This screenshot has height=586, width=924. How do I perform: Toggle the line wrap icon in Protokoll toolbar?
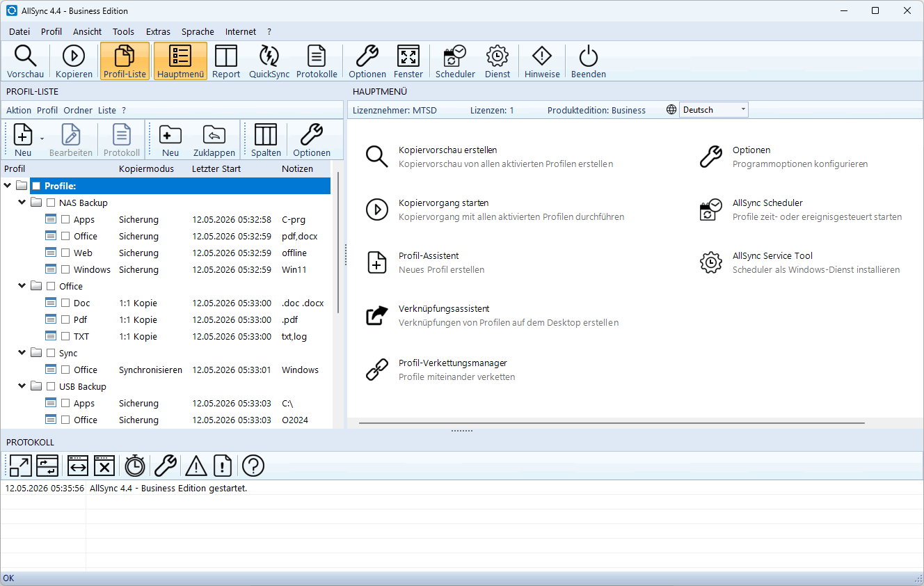(x=47, y=466)
